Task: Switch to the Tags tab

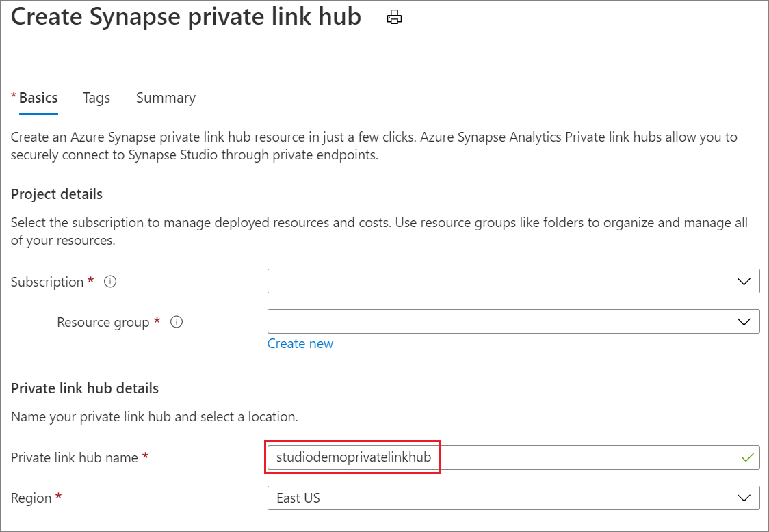Action: point(96,98)
